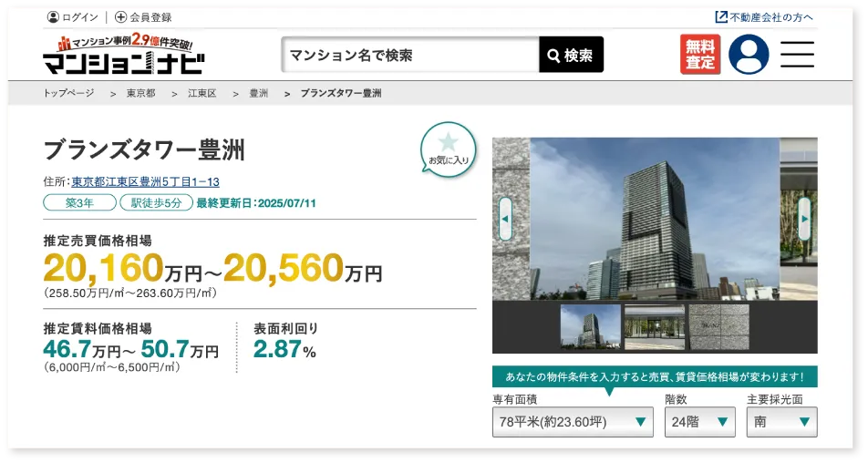Select the entrance thumbnail

(x=655, y=327)
